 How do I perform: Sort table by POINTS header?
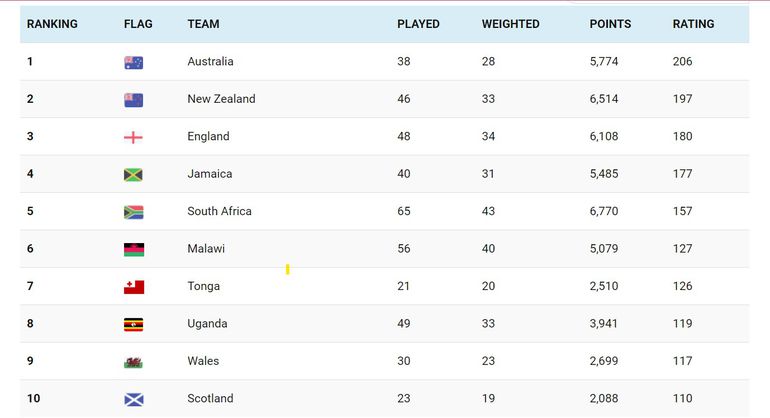[x=610, y=24]
